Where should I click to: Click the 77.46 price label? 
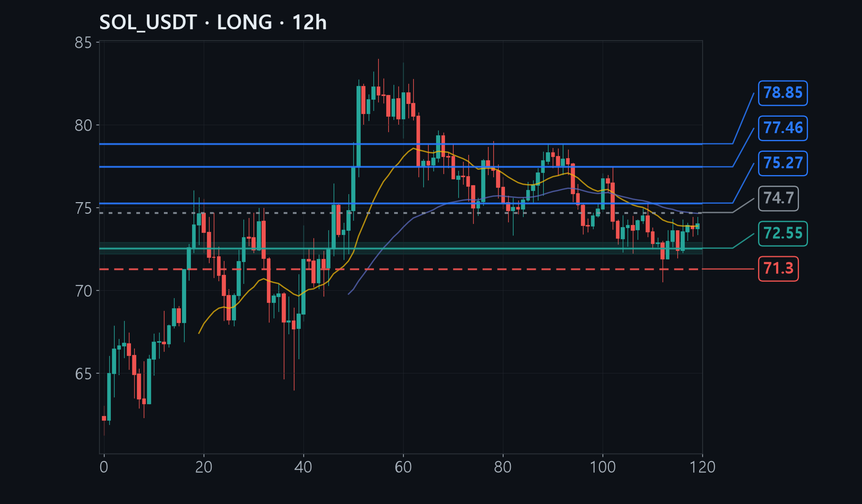point(783,128)
